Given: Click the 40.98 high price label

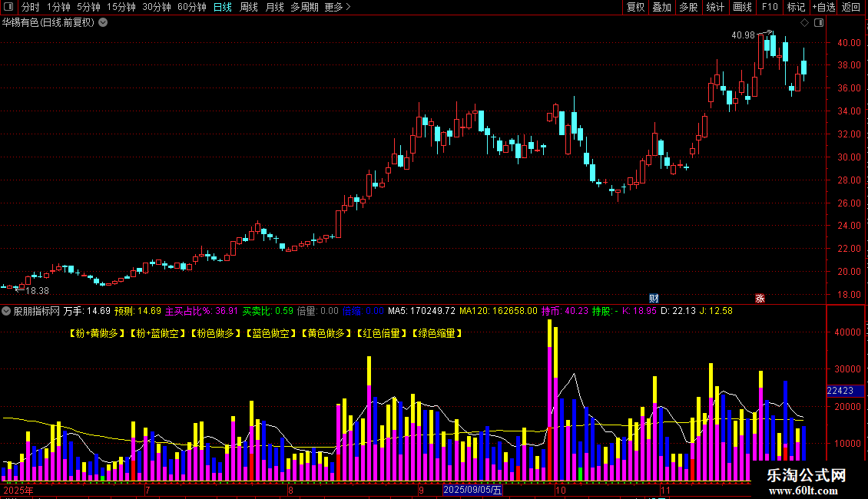Looking at the screenshot, I should (743, 35).
